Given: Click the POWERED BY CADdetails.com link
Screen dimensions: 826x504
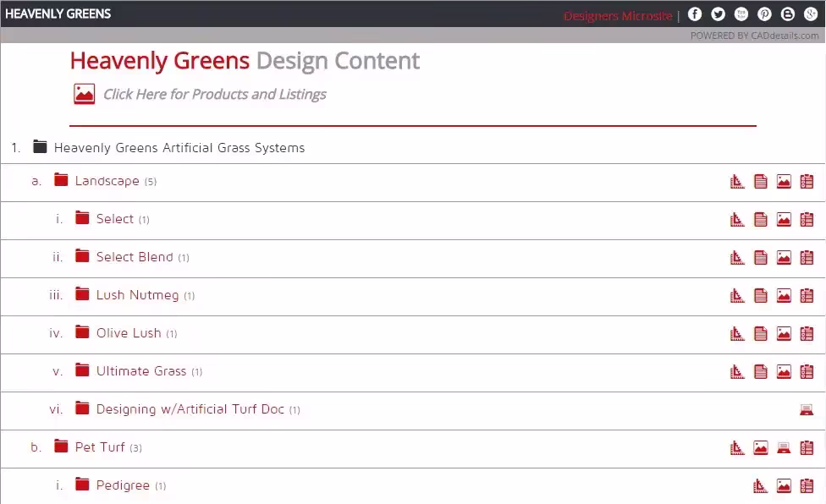Looking at the screenshot, I should pos(754,36).
